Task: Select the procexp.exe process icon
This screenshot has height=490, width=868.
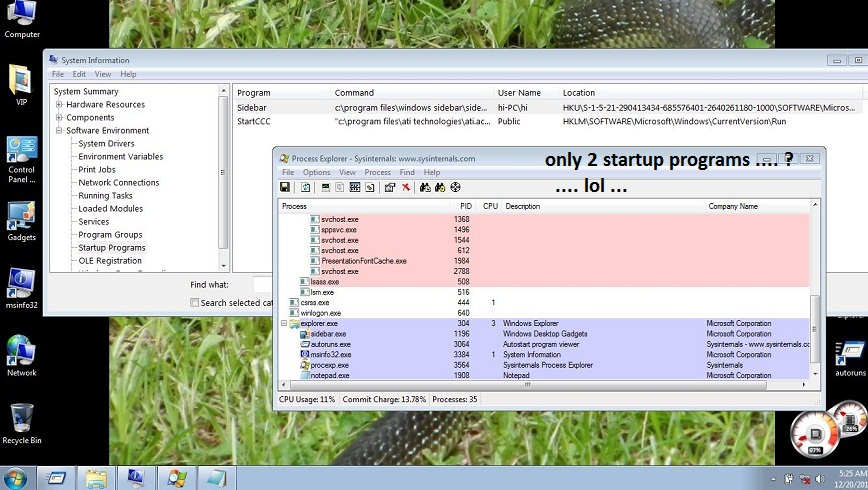Action: [304, 365]
